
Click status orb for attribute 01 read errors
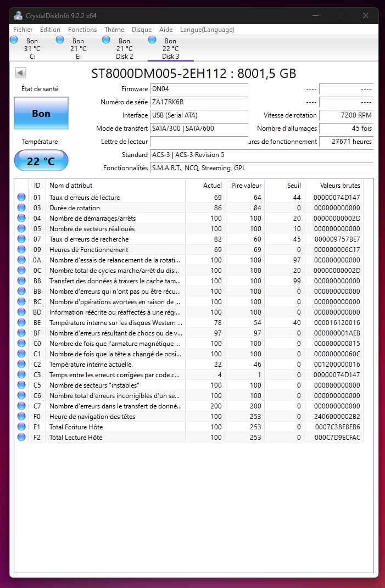point(21,198)
